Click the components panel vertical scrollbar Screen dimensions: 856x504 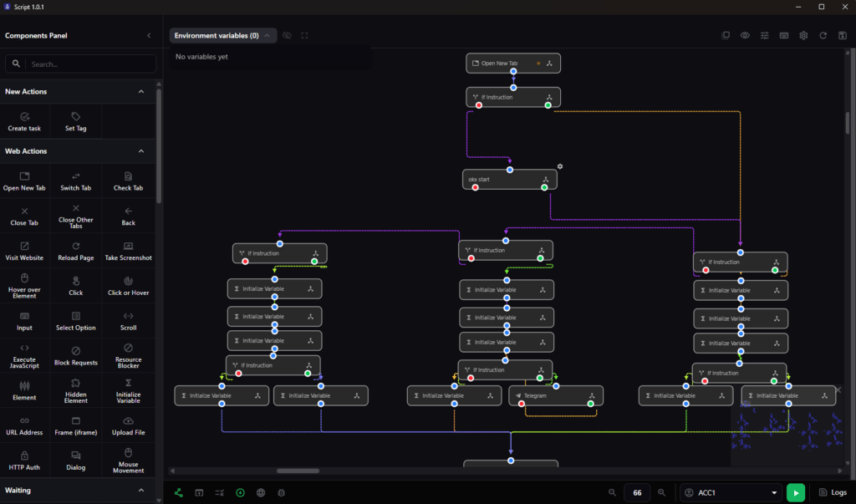[x=159, y=145]
